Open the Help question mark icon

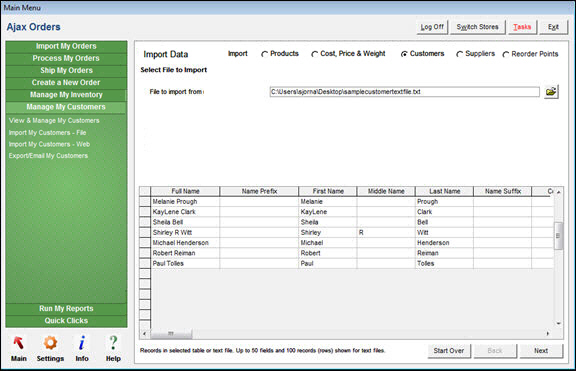click(x=113, y=343)
